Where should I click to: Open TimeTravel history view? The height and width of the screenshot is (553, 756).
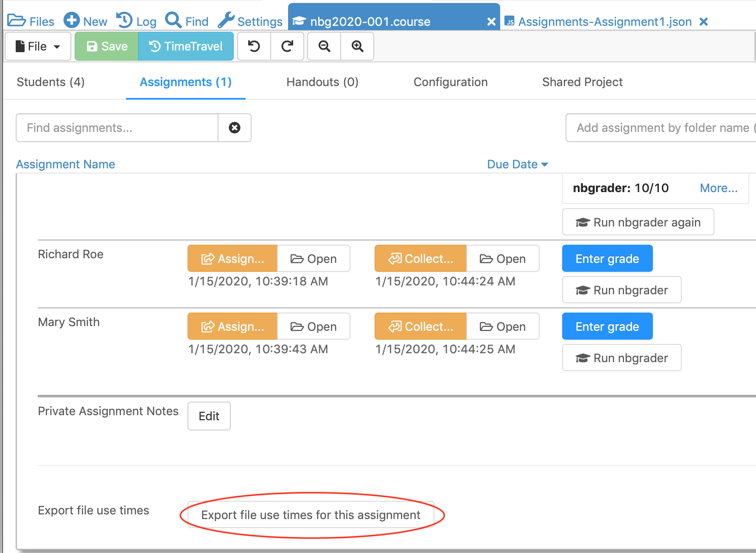click(186, 46)
